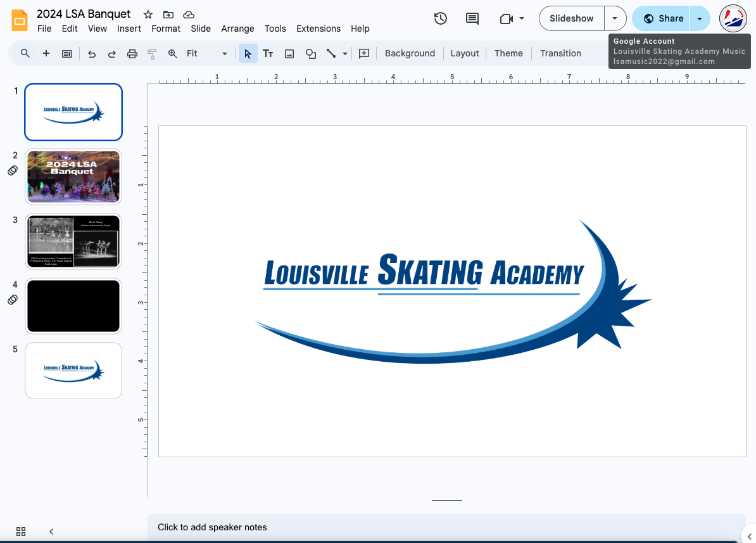Choose the Select arrow tool
This screenshot has height=543, width=756.
click(x=248, y=54)
